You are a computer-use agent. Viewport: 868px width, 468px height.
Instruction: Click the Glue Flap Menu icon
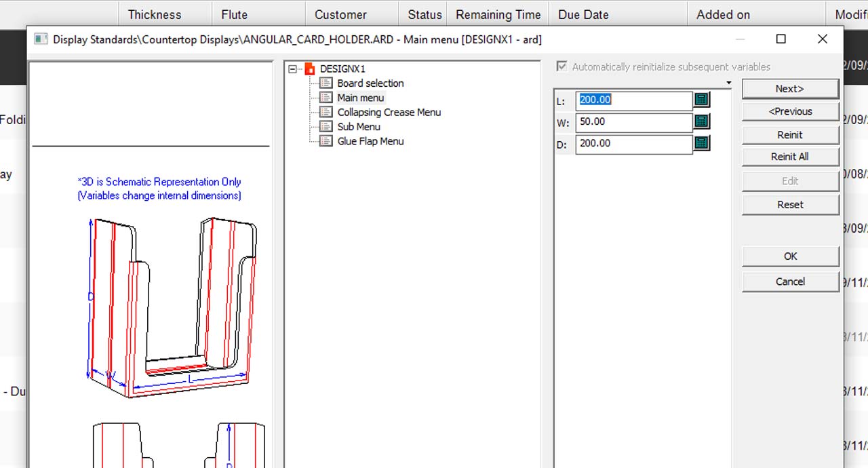point(326,141)
